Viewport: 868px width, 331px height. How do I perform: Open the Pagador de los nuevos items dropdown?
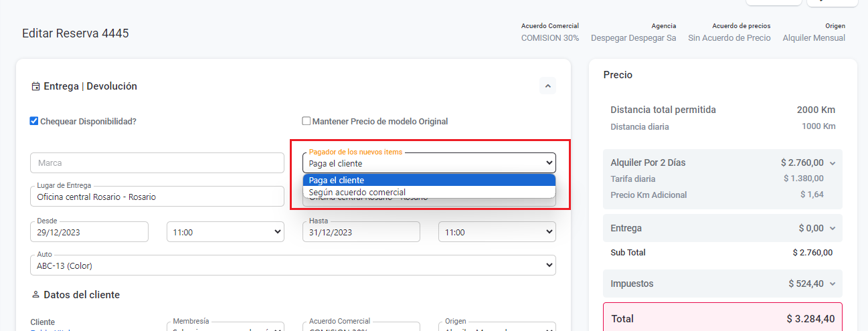pos(428,163)
